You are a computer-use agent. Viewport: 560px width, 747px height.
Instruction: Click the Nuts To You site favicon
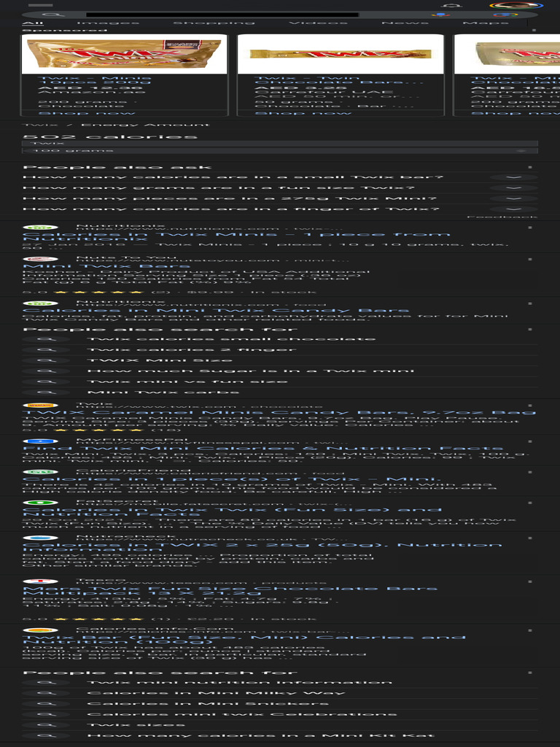tap(41, 259)
